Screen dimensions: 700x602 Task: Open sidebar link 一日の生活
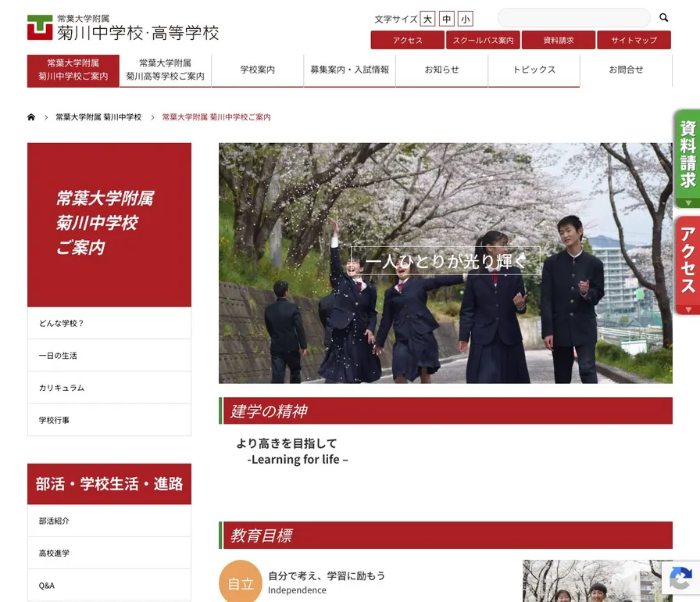tap(109, 356)
